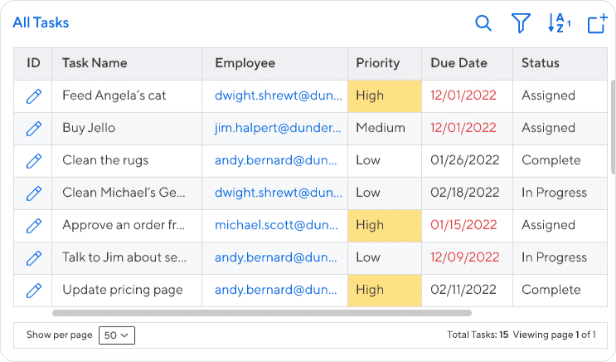616x362 pixels.
Task: Click the vertical scrollbar beside the table
Action: 612,127
